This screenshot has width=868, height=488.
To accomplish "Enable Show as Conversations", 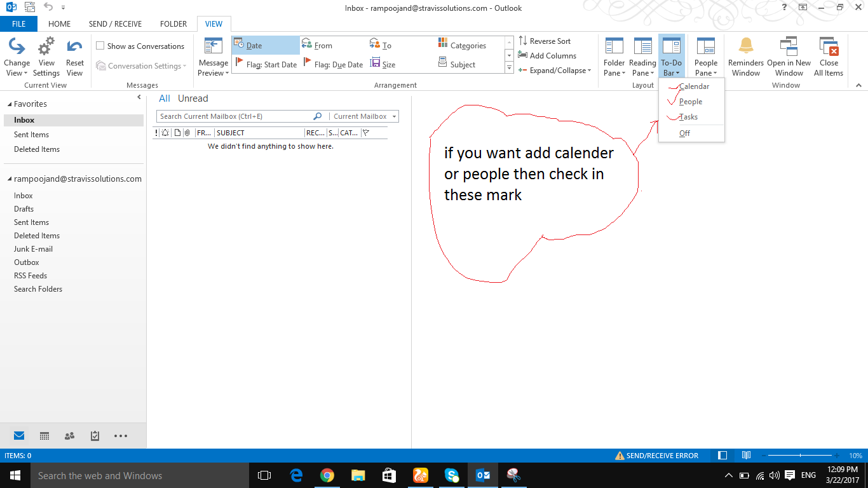I will (x=100, y=46).
